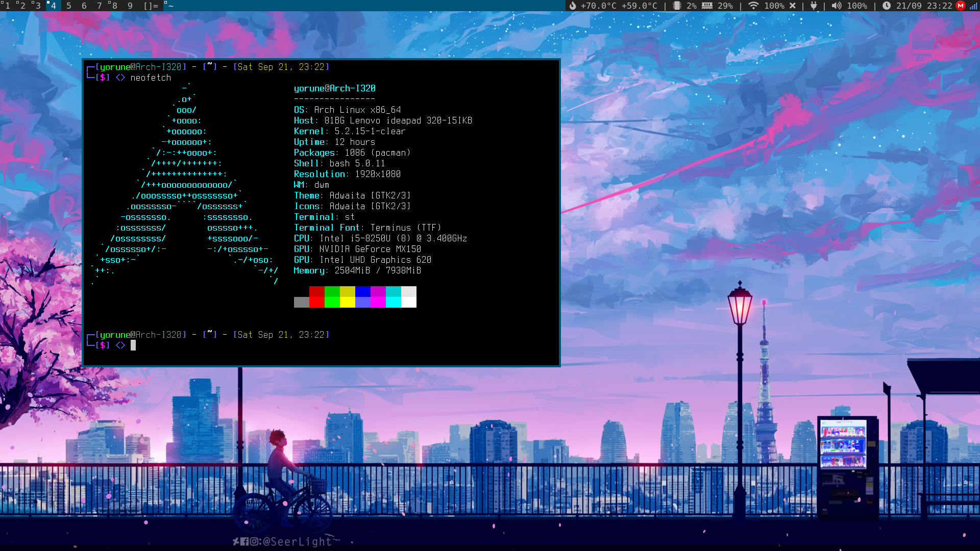The height and width of the screenshot is (551, 980).
Task: Click the 'Uptime: 12 hours' line
Action: (x=334, y=142)
